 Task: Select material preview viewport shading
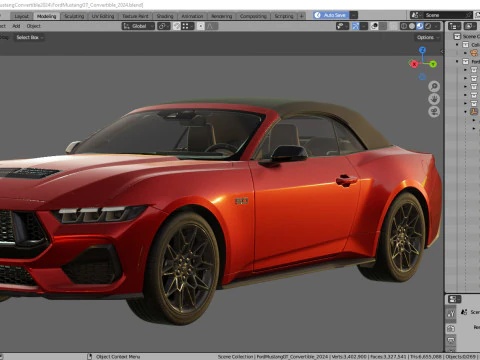pos(420,26)
